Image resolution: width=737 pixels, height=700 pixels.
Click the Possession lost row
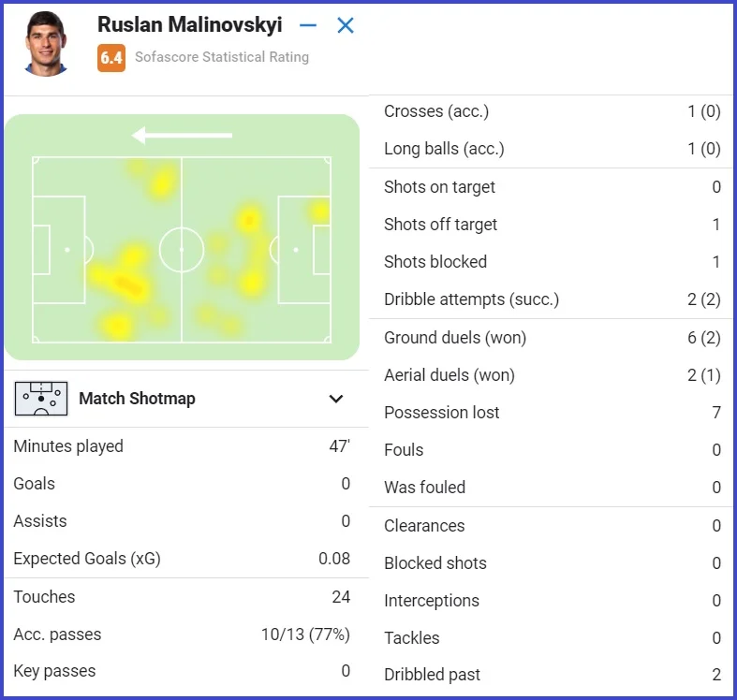pyautogui.click(x=552, y=413)
